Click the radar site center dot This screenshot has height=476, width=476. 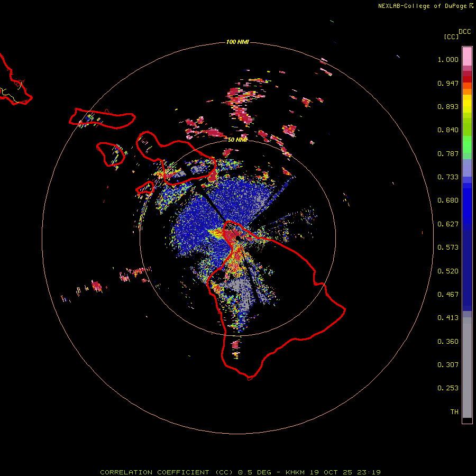[237, 238]
